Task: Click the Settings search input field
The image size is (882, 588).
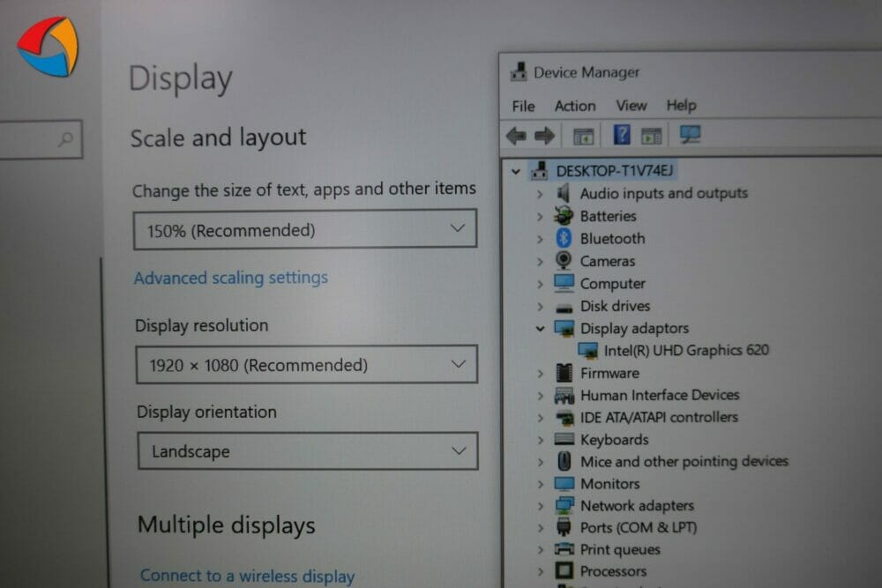Action: click(x=41, y=139)
